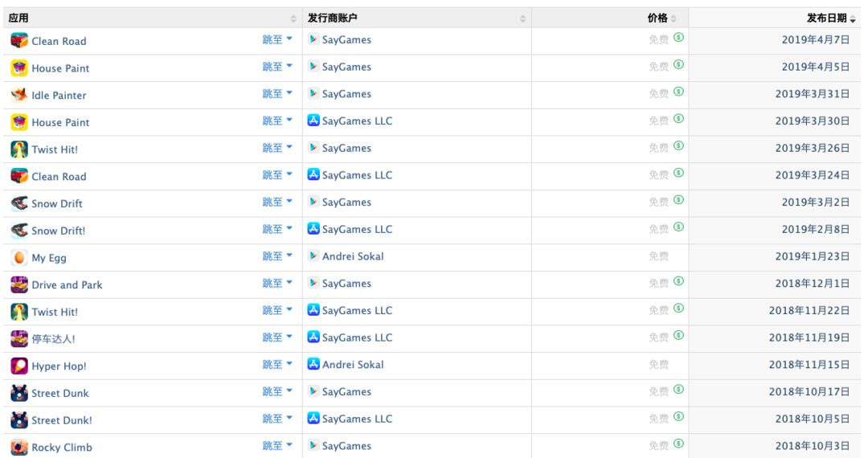Click the 停车达人! app icon
This screenshot has height=458, width=868.
coord(19,339)
